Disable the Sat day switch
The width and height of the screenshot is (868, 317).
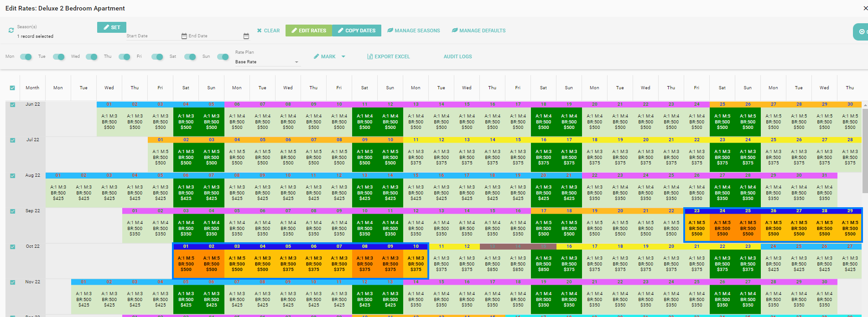(190, 57)
